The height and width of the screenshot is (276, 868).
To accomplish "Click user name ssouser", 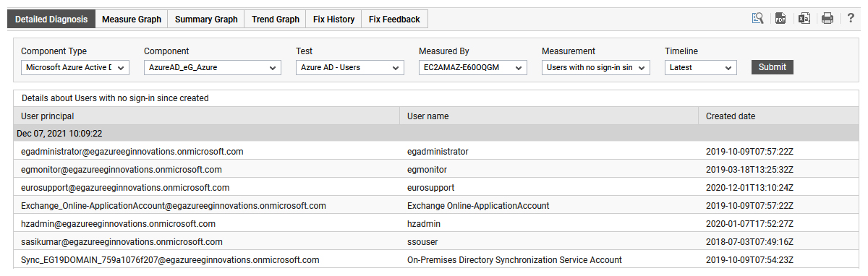I will 423,242.
